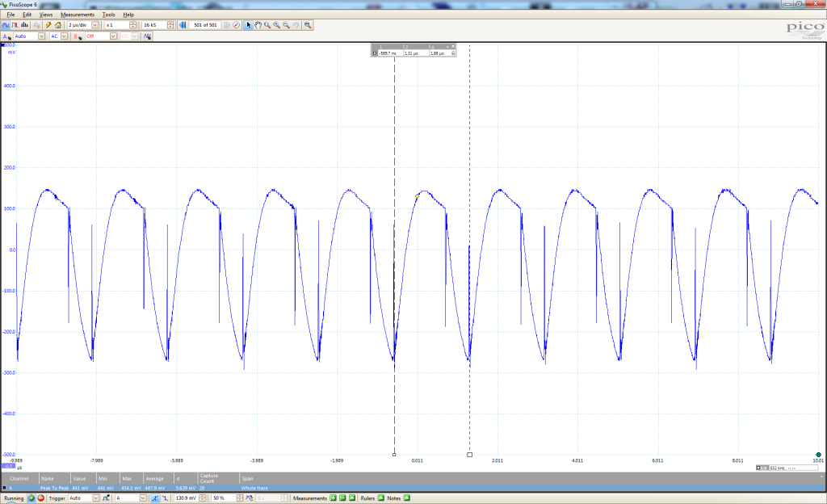Viewport: 827px width, 504px height.
Task: Click the green time ruler drag handle
Action: [819, 455]
